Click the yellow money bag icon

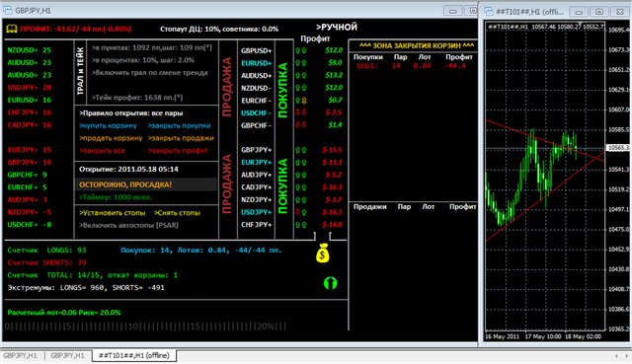(323, 254)
